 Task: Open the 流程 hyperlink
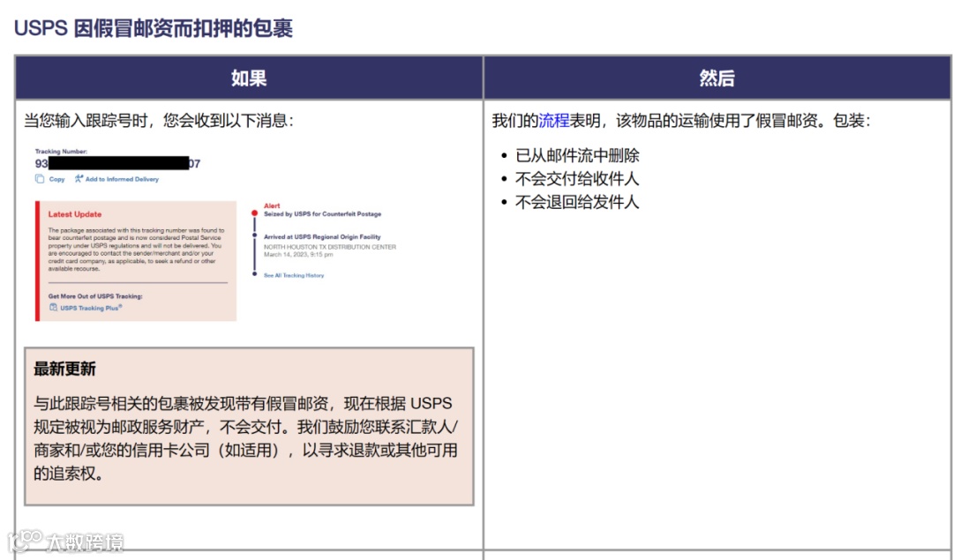(x=553, y=121)
